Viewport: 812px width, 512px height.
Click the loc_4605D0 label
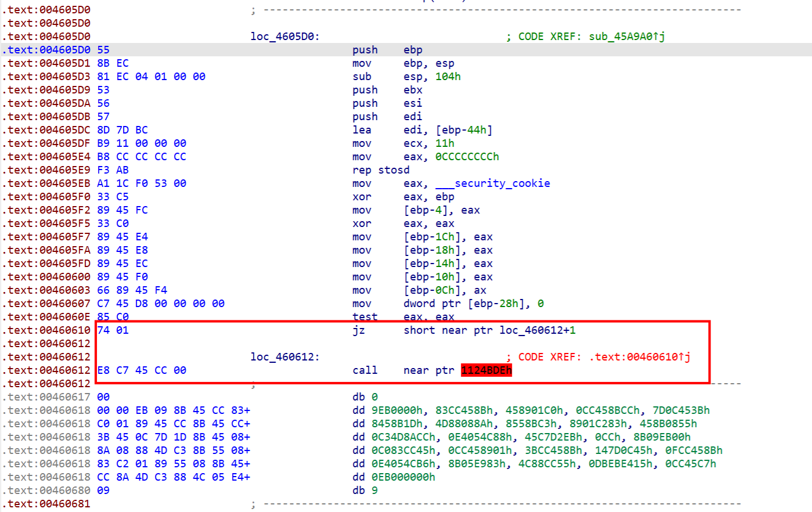point(285,37)
